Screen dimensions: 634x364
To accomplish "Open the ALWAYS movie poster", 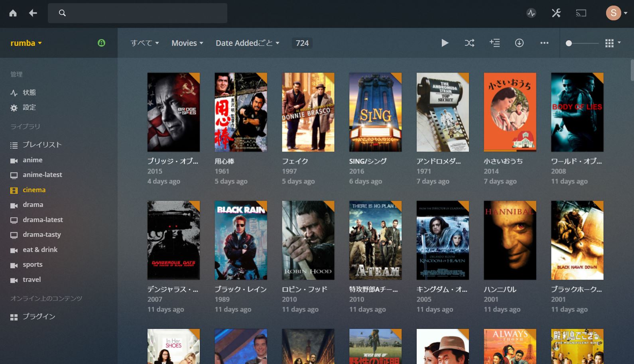I will pyautogui.click(x=510, y=346).
